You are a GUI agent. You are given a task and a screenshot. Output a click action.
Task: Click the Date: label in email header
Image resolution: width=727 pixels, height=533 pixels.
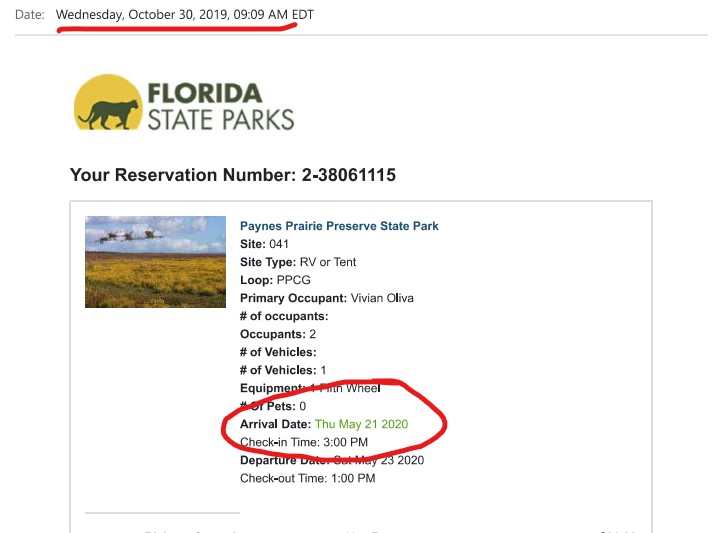click(29, 16)
